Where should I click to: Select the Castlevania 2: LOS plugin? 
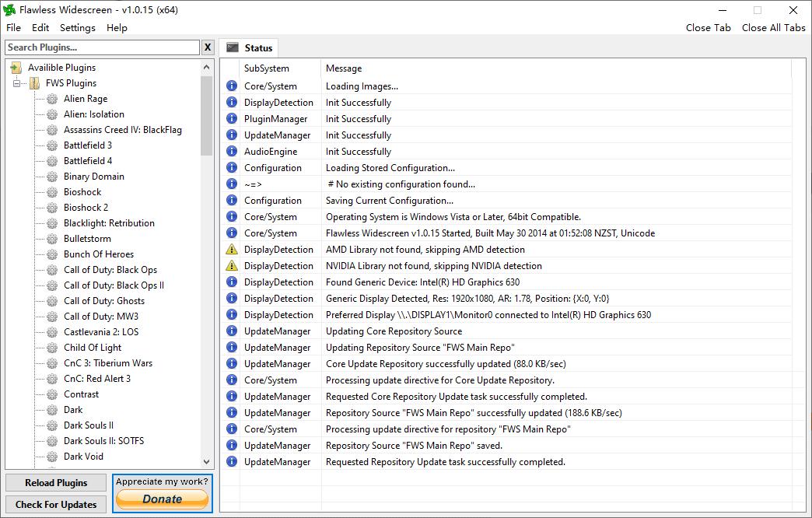click(x=101, y=332)
